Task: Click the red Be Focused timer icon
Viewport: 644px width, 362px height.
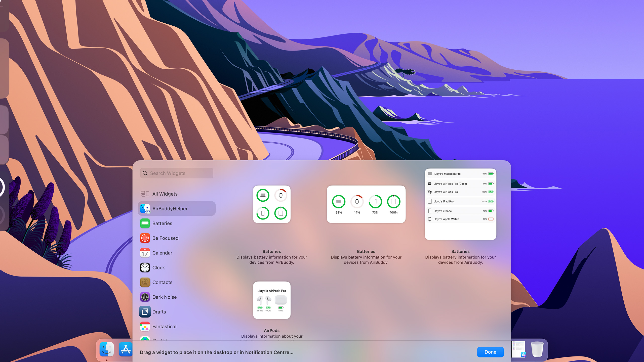Action: [x=145, y=238]
